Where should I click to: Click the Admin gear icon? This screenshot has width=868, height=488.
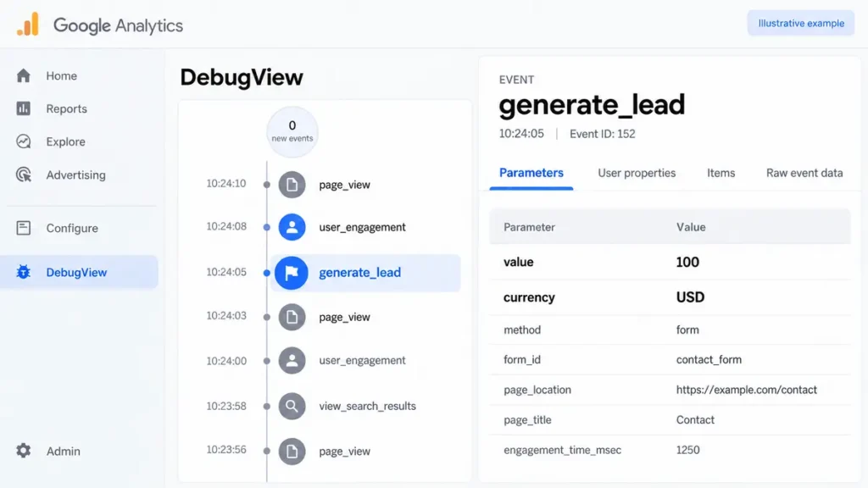tap(23, 451)
